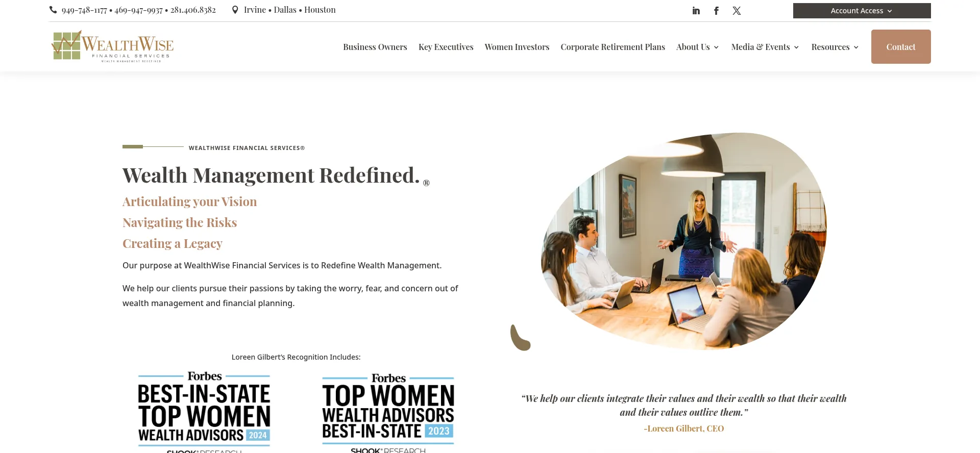Expand the Media & Events menu chevron

tap(796, 47)
